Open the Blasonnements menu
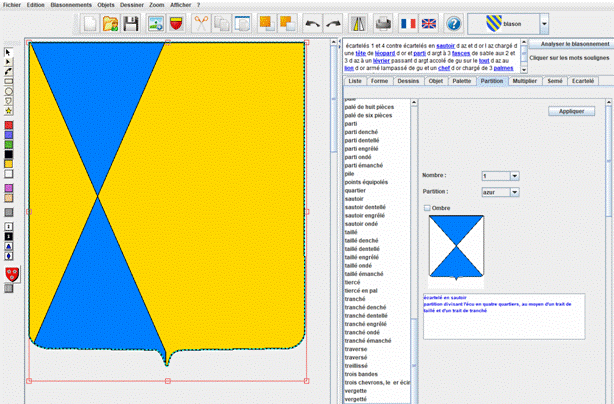 71,5
